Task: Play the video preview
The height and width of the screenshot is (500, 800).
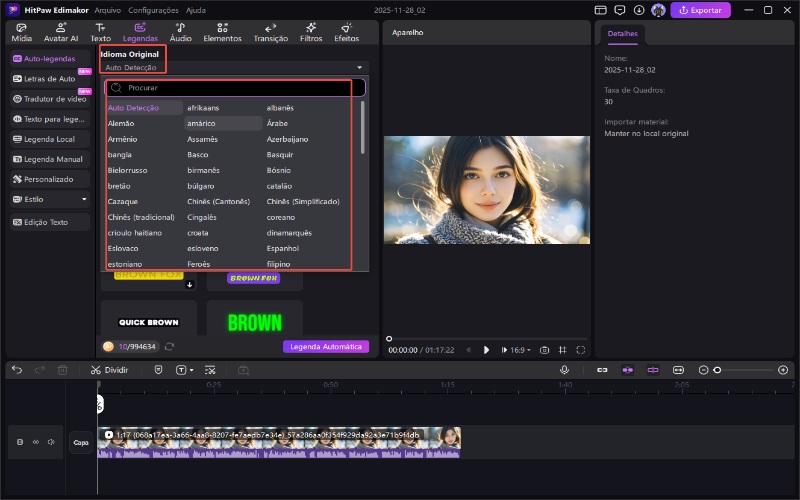Action: coord(486,350)
